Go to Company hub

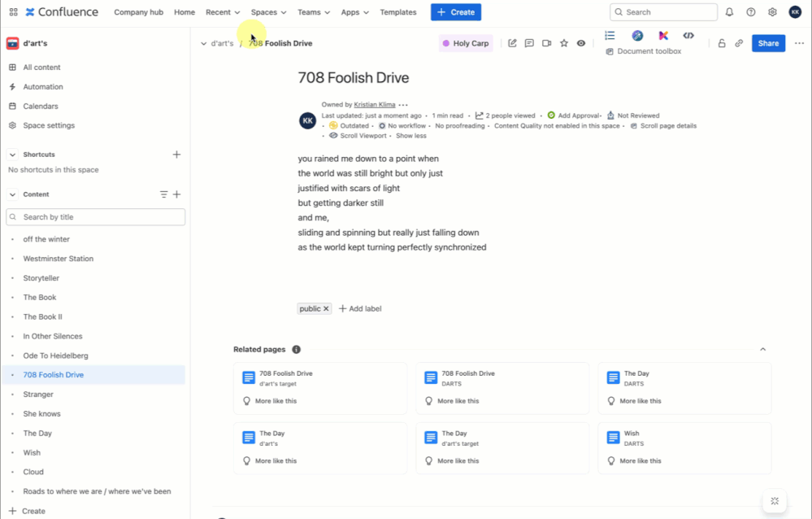138,12
